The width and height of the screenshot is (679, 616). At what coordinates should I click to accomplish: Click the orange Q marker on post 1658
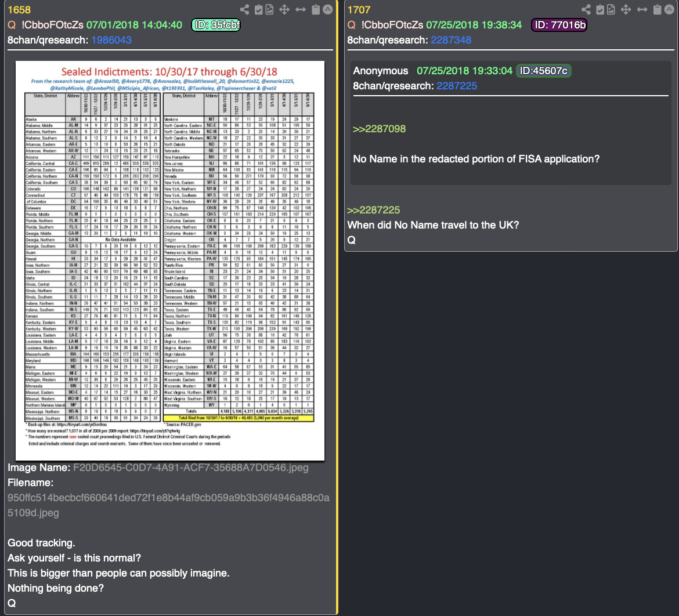click(x=12, y=25)
